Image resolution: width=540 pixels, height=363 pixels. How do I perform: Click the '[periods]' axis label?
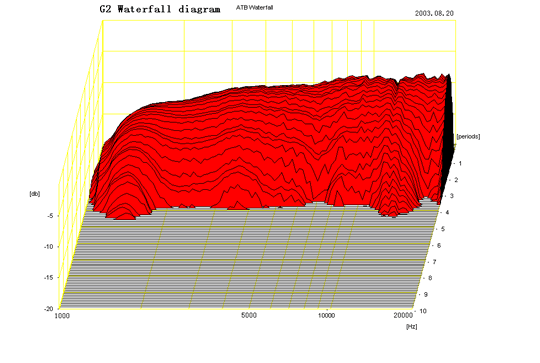pos(468,136)
